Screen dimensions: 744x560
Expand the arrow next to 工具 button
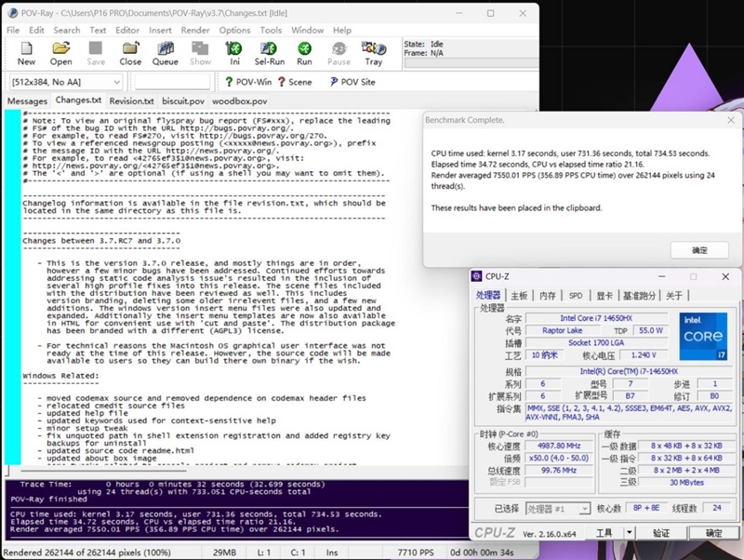pyautogui.click(x=625, y=533)
